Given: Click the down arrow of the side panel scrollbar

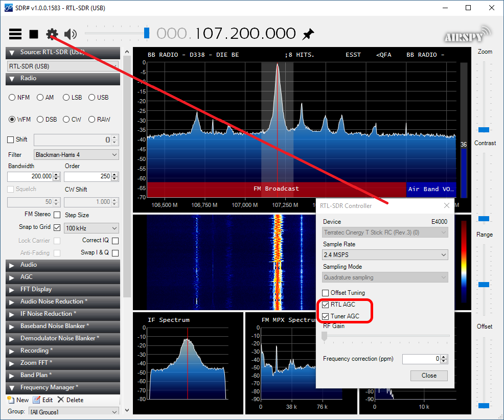Looking at the screenshot, I should point(127,410).
